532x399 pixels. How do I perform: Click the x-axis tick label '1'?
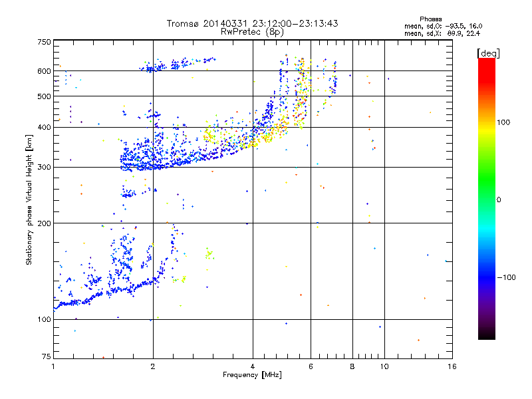53,366
